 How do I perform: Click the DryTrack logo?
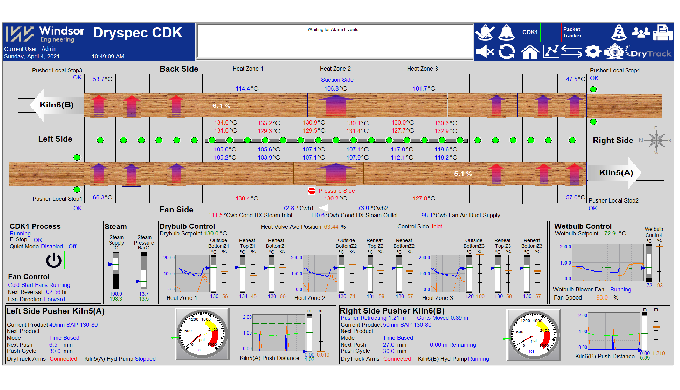649,53
